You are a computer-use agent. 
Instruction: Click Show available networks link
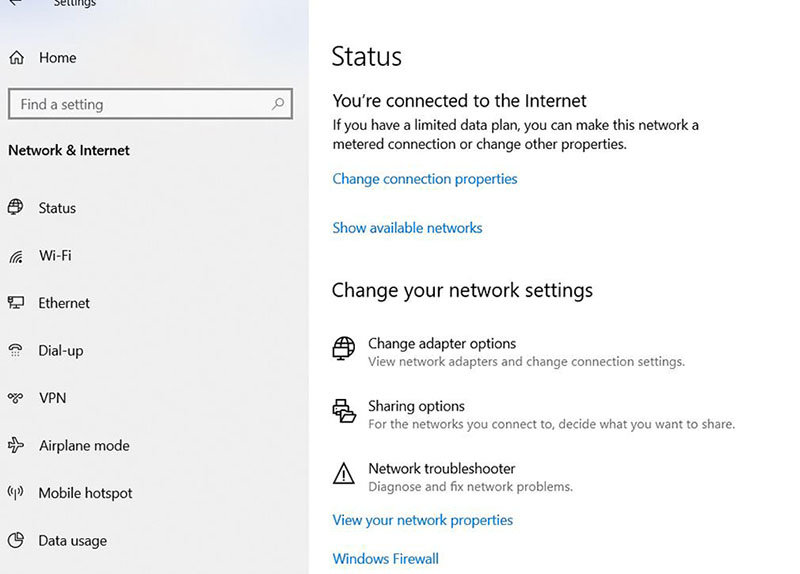click(x=407, y=228)
